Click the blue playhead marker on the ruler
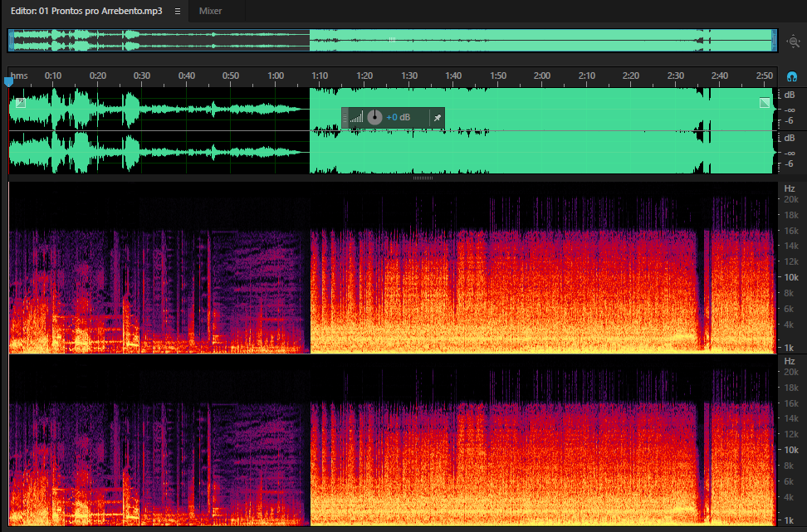 tap(8, 81)
